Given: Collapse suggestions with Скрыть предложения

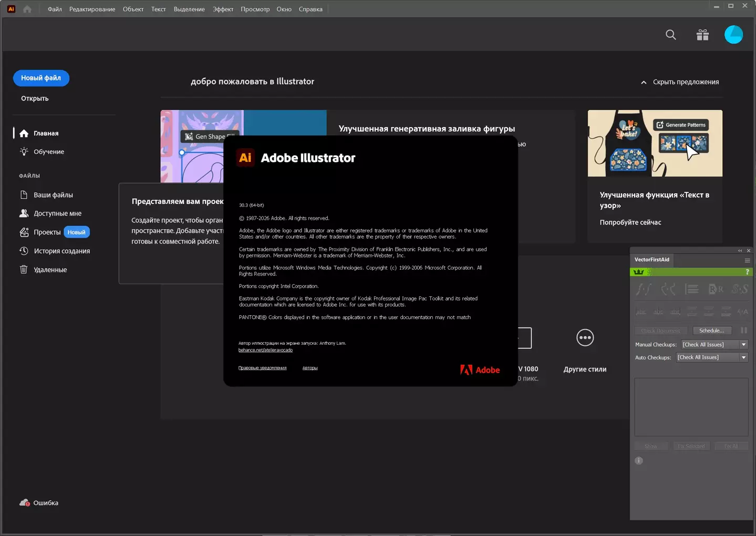Looking at the screenshot, I should click(680, 82).
